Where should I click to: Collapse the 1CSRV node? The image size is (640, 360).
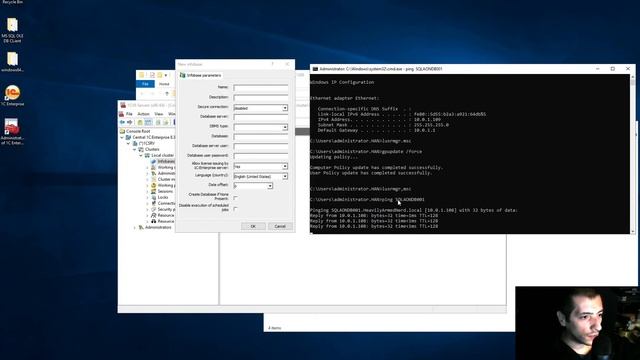coord(129,144)
